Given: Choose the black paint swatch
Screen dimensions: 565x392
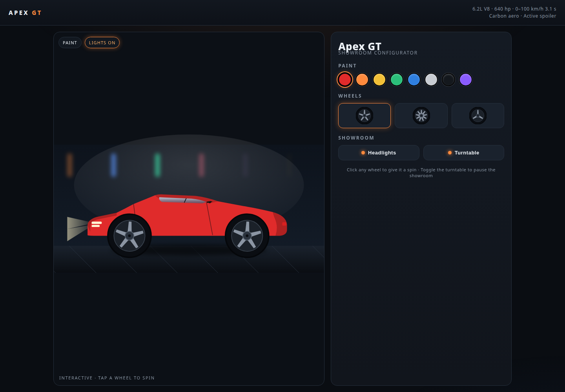Looking at the screenshot, I should pyautogui.click(x=448, y=80).
